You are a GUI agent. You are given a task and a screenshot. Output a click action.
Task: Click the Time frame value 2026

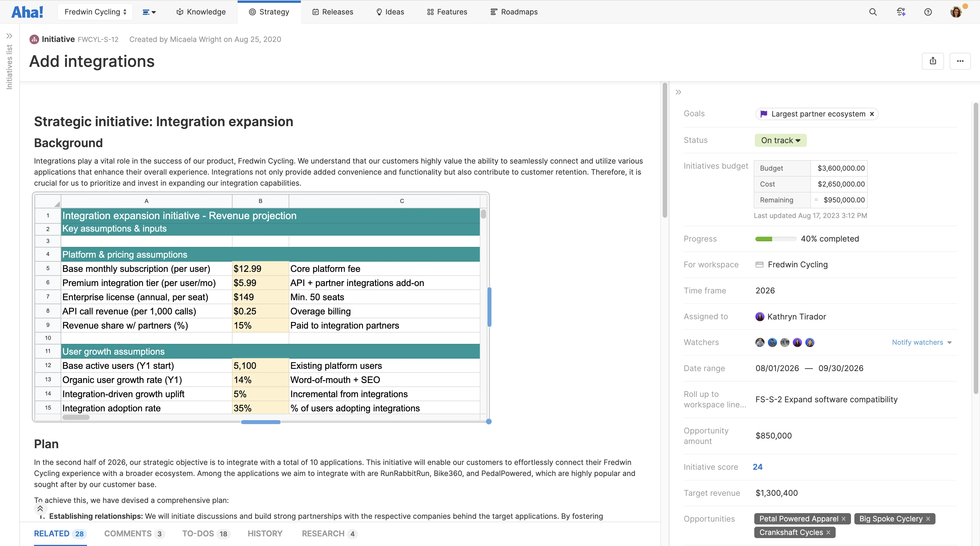coord(765,291)
